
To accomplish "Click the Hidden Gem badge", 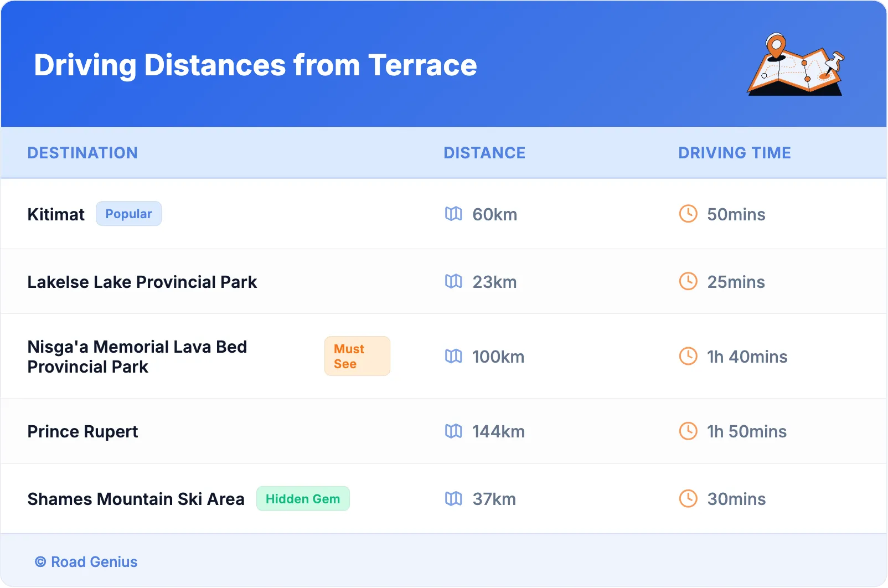I will tap(303, 499).
